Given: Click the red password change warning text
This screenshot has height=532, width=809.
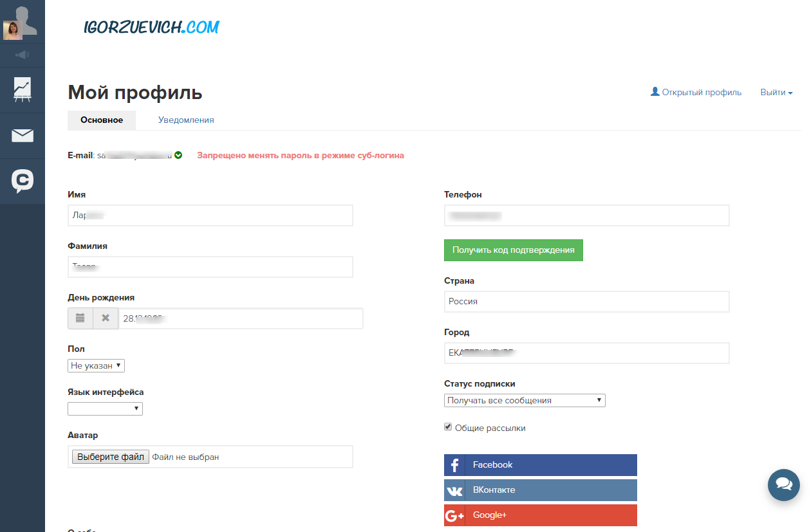Looking at the screenshot, I should tap(301, 156).
